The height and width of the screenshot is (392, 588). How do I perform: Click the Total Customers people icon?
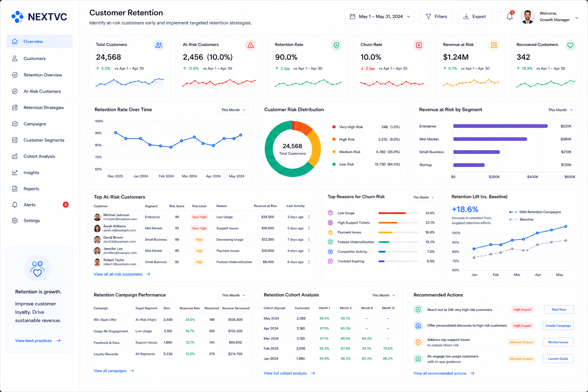coord(158,45)
